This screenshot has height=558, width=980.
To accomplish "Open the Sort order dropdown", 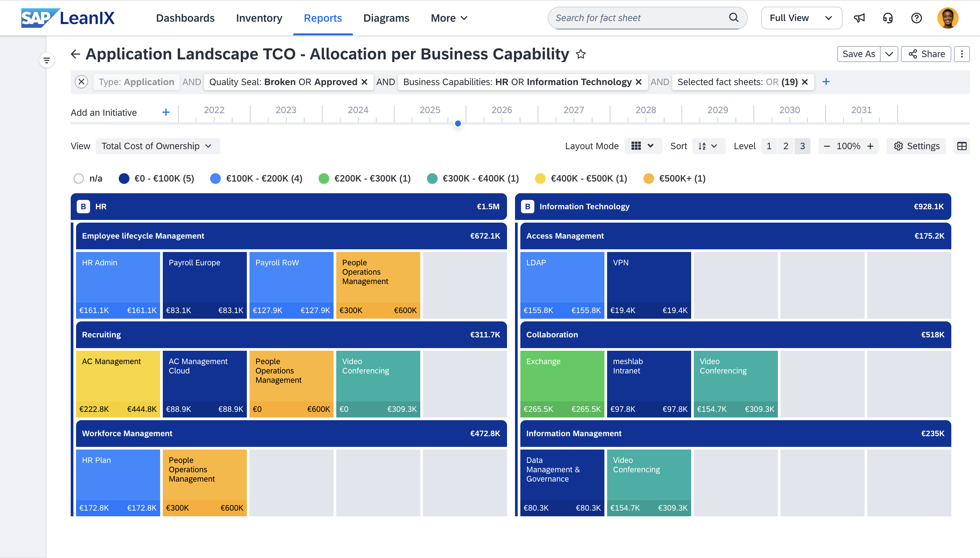I will click(708, 146).
